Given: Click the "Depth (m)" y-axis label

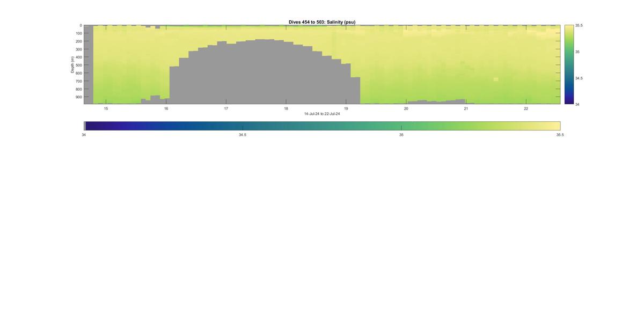Looking at the screenshot, I should coord(72,64).
